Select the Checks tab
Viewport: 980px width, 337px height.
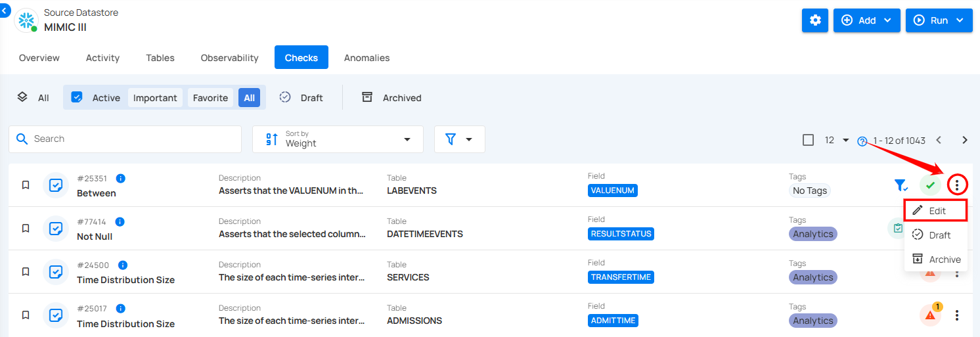[301, 58]
